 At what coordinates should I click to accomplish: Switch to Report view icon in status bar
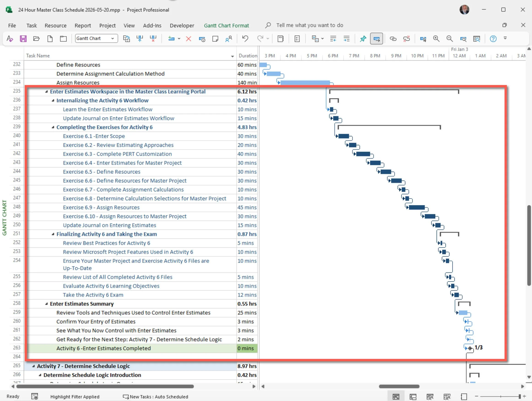(x=464, y=396)
